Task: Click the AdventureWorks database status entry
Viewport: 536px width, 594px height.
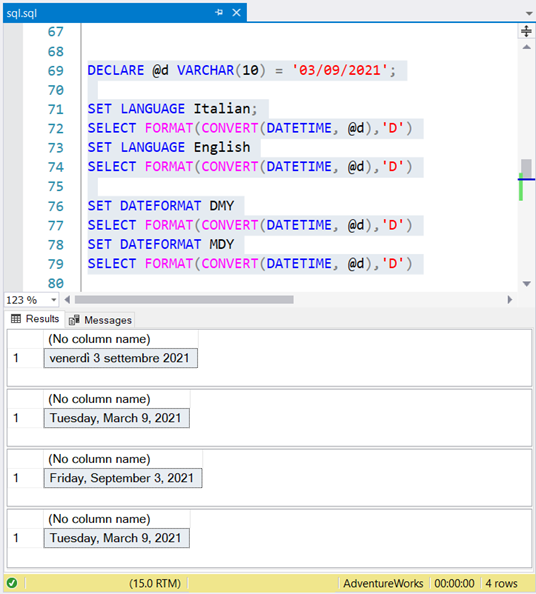Action: 383,583
